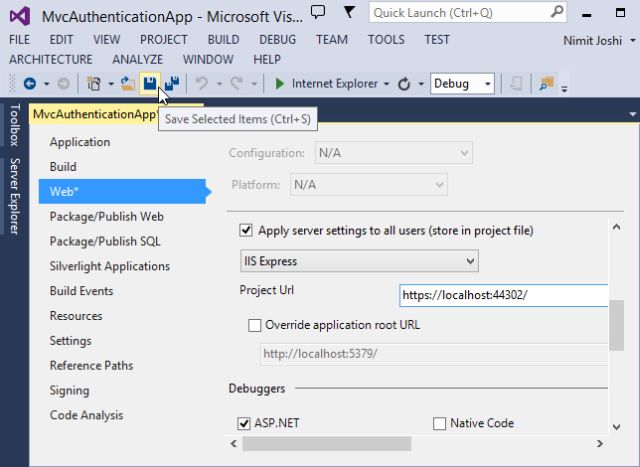Select the Application properties tab
The width and height of the screenshot is (640, 467).
coord(80,142)
